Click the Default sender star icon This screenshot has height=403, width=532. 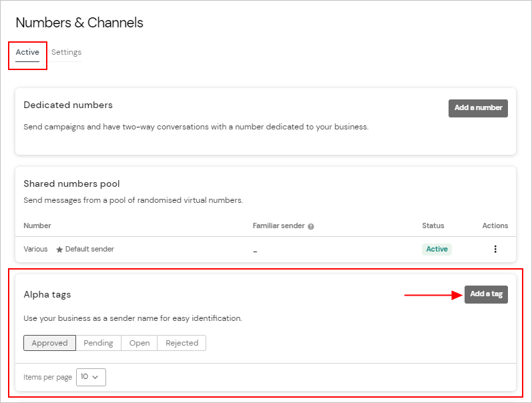click(x=59, y=250)
